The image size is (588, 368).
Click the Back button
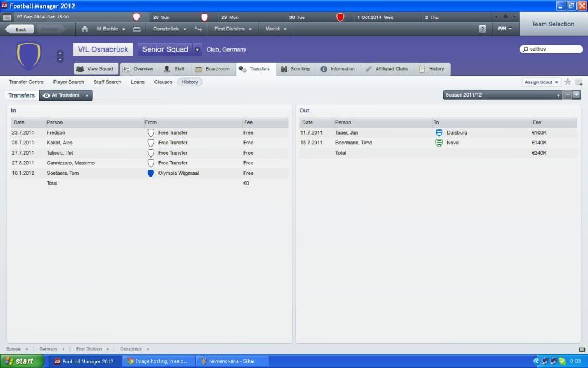[20, 29]
